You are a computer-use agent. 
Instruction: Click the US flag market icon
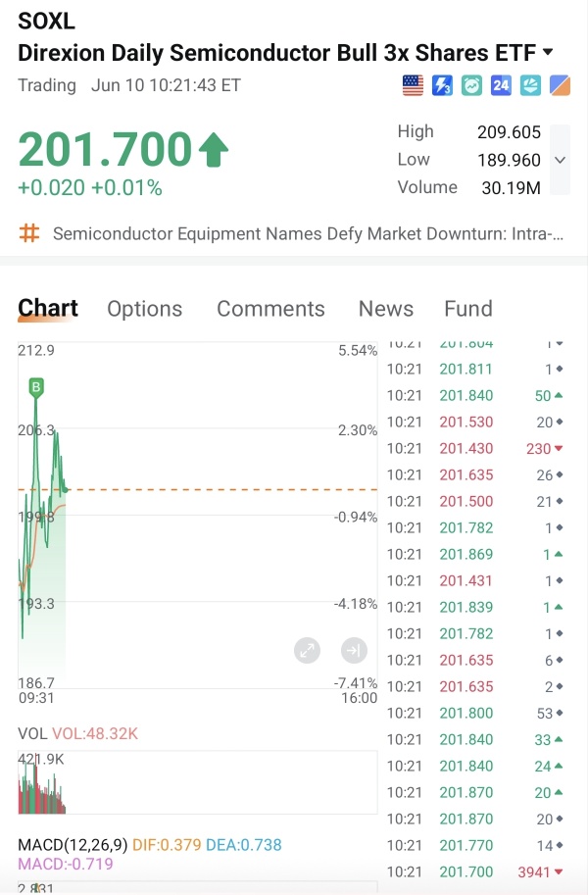click(413, 85)
